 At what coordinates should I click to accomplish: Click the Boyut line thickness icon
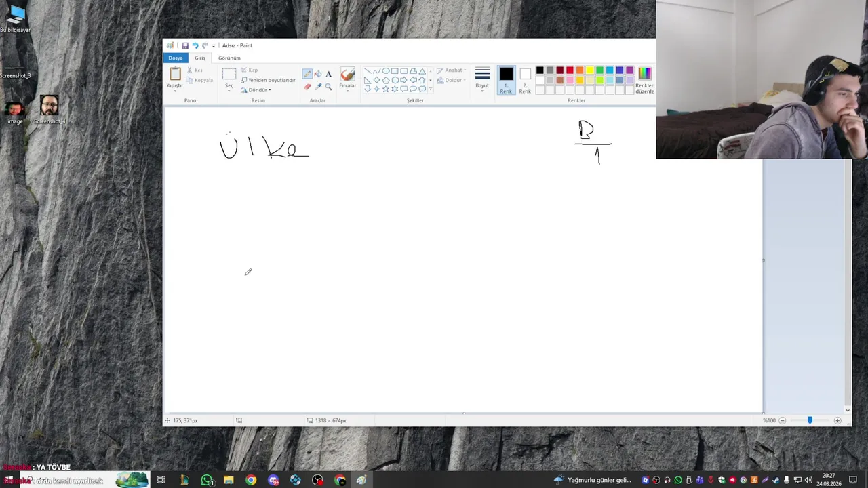coord(482,73)
